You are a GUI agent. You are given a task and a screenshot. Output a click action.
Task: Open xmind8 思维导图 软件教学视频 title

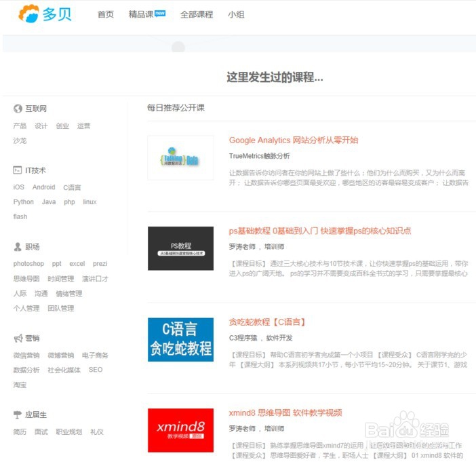(x=285, y=412)
